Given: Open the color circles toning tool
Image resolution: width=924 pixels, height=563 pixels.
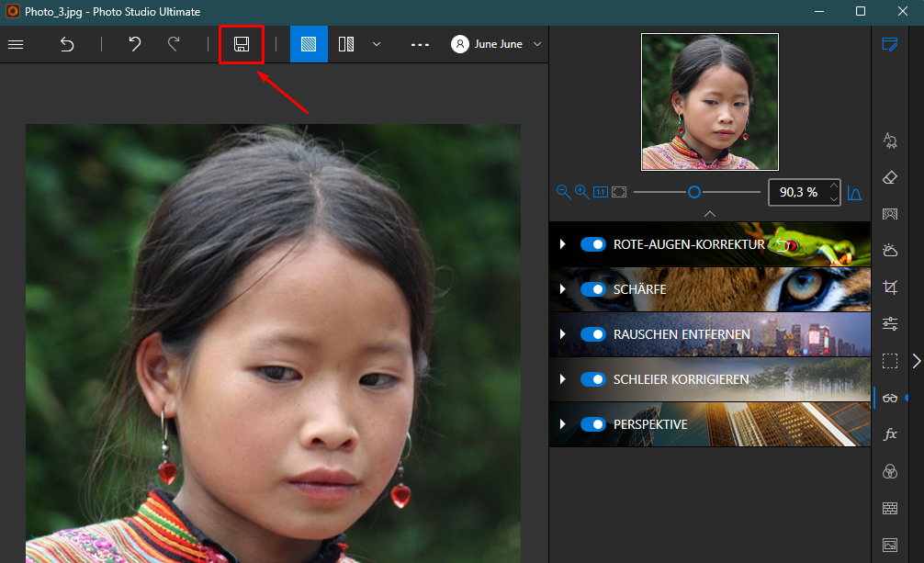Looking at the screenshot, I should click(x=890, y=472).
